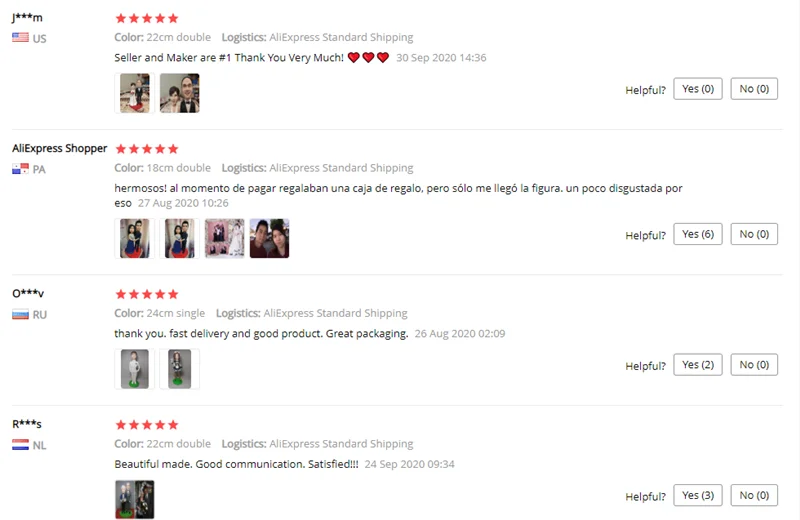The height and width of the screenshot is (520, 800).
Task: Vote No (0) on J***m's review
Action: (754, 89)
